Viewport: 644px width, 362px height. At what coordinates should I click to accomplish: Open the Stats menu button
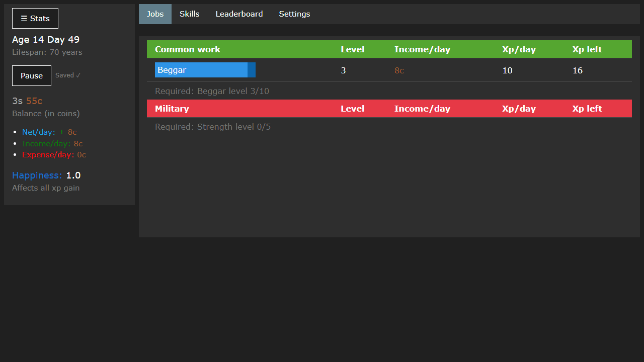pyautogui.click(x=35, y=19)
